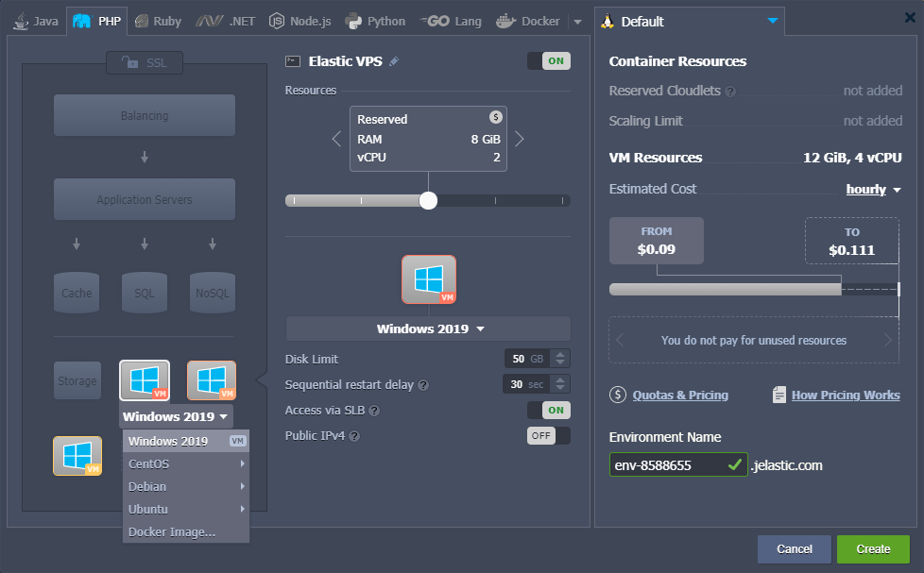Open the Default region dropdown
The width and height of the screenshot is (924, 573).
pos(690,22)
